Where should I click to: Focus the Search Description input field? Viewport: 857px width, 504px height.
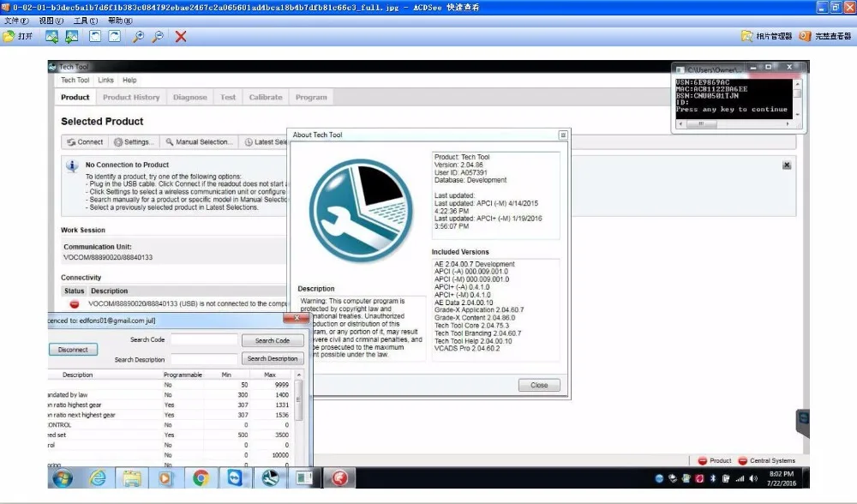[204, 359]
